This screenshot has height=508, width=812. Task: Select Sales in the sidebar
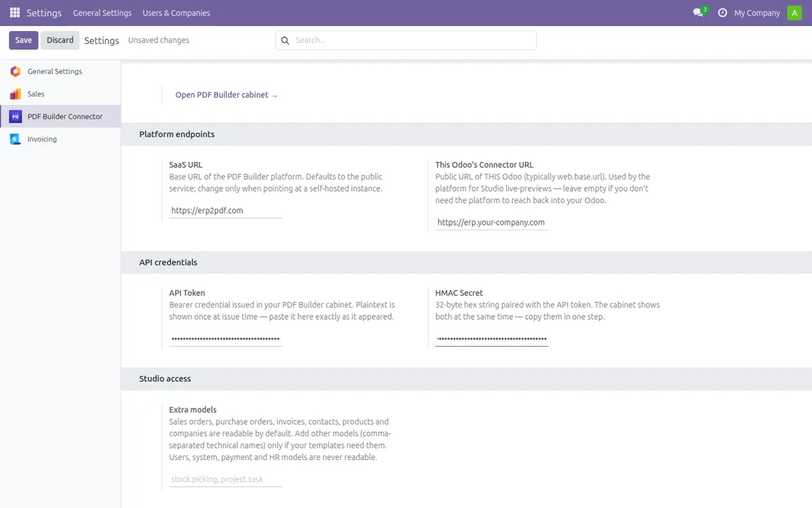60,94
